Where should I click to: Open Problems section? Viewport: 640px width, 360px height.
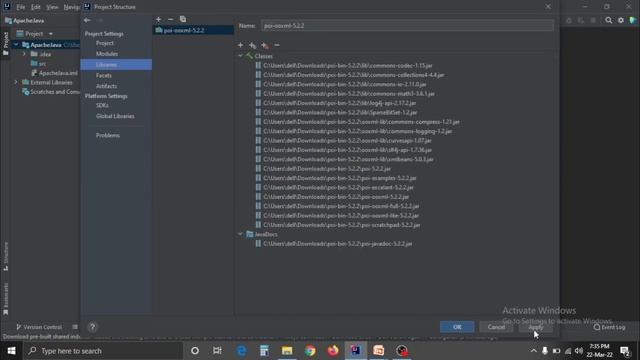[x=108, y=135]
